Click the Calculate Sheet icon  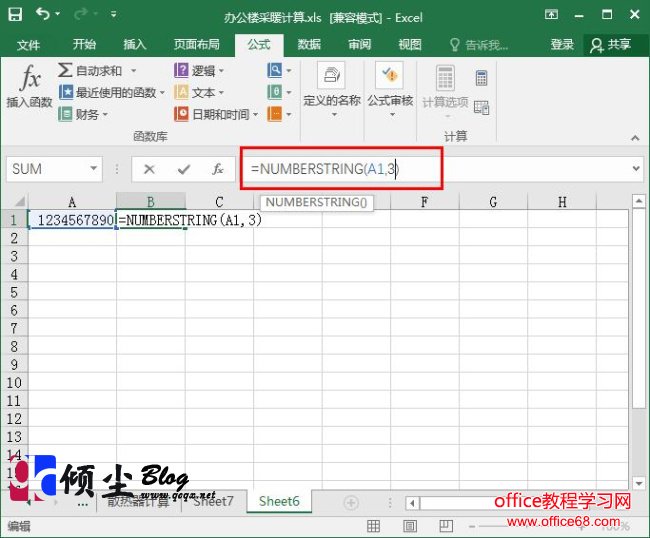(481, 108)
